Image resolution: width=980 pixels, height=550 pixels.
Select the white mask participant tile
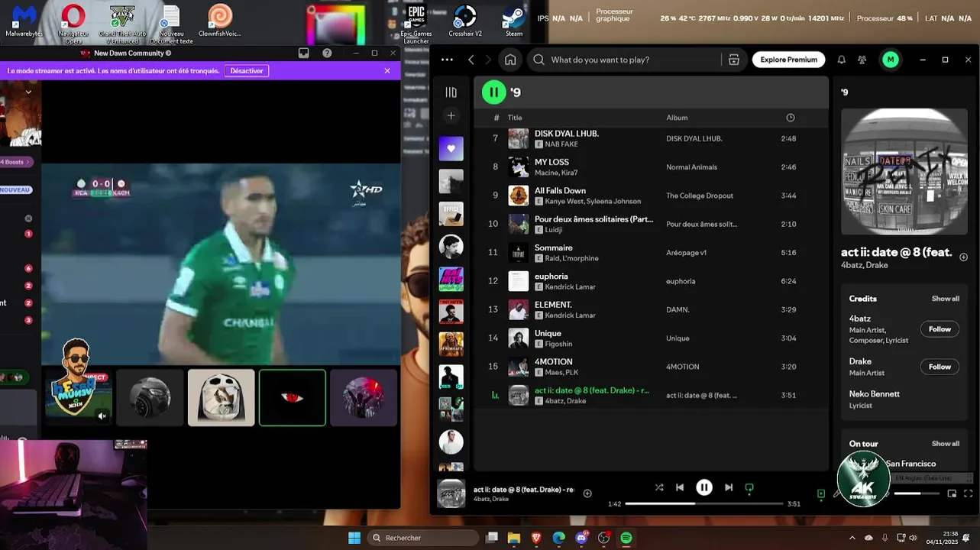[221, 397]
